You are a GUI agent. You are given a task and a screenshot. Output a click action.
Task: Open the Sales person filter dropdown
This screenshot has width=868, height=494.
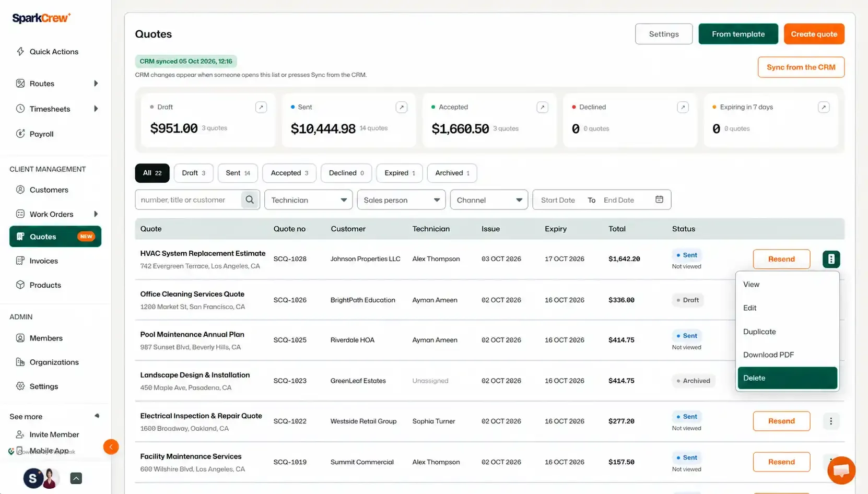click(x=401, y=199)
